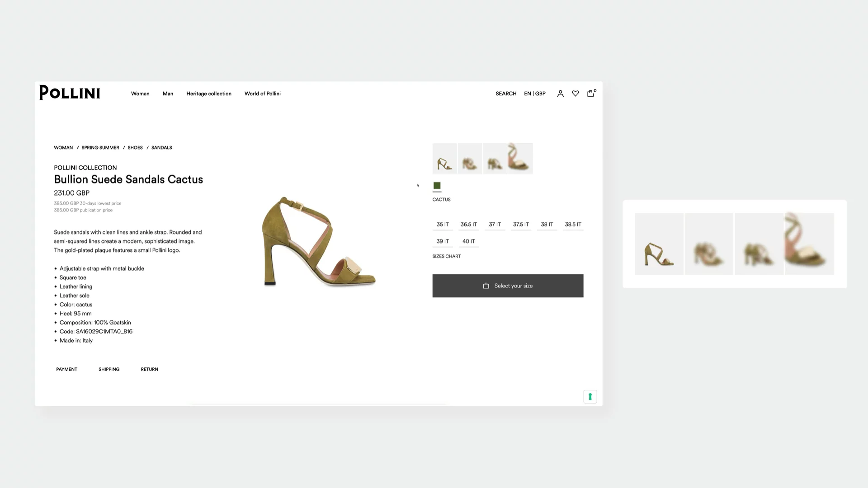Viewport: 868px width, 488px height.
Task: Click third blurred thumbnail in enlarged side panel
Action: pos(759,244)
